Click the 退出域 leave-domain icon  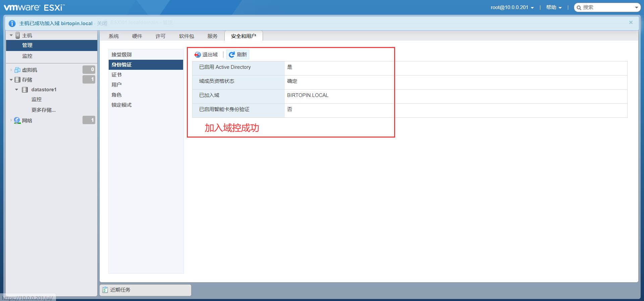tap(198, 55)
